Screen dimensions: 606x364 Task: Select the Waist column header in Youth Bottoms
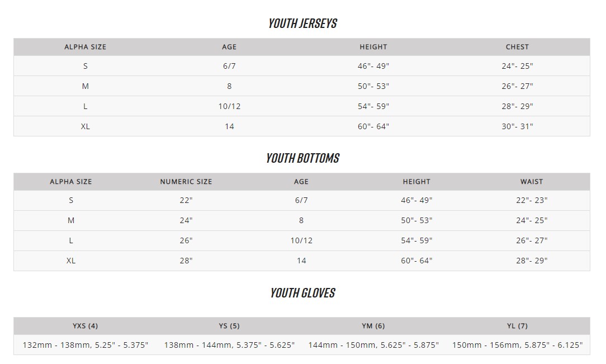tap(532, 182)
